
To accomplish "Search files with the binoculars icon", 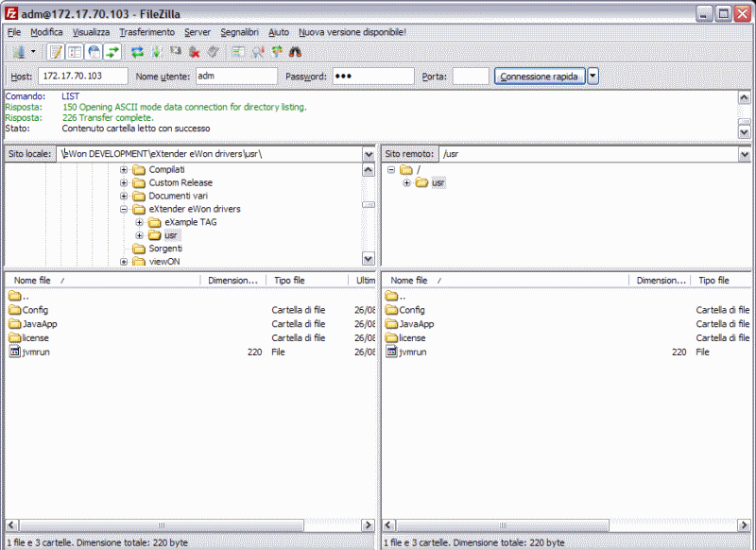I will [296, 52].
